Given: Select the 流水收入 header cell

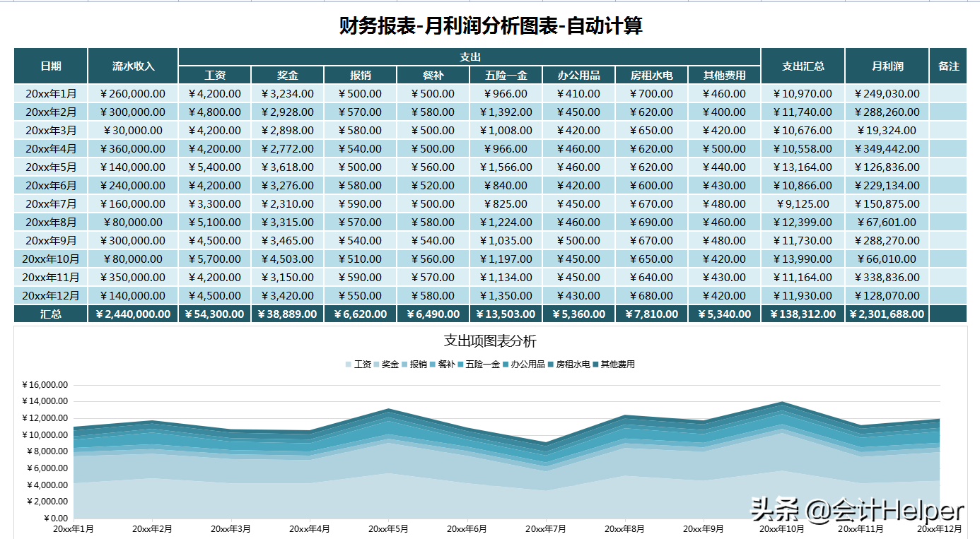Looking at the screenshot, I should point(132,65).
